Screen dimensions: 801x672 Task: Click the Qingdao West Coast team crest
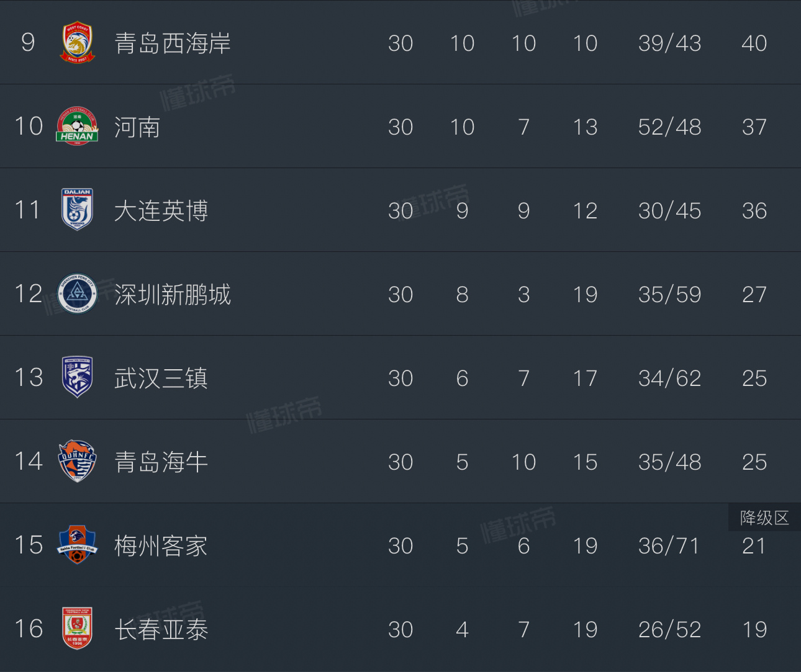78,42
